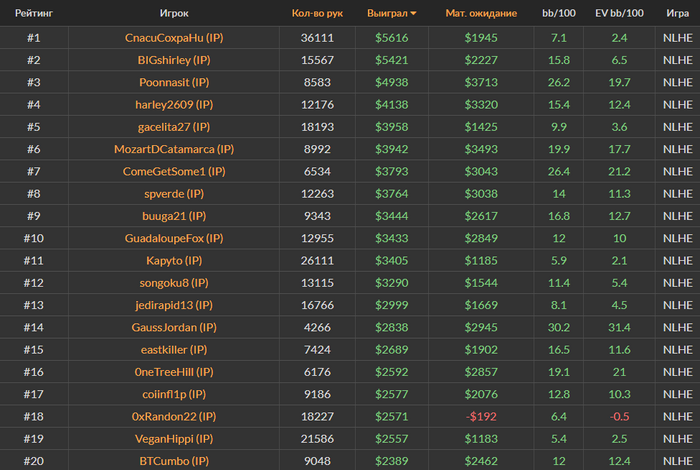Open player CnacuCoxpaHu (IP) profile
This screenshot has height=470, width=700.
coord(174,38)
